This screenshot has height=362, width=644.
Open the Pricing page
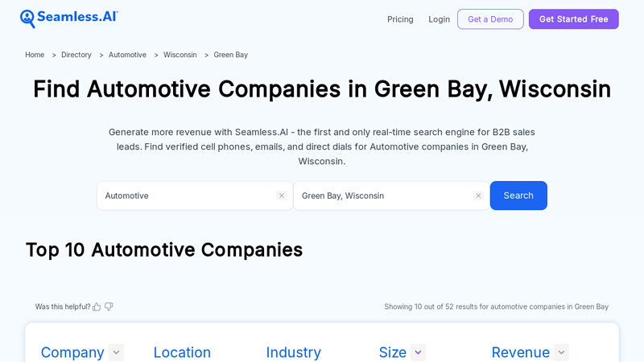point(400,19)
